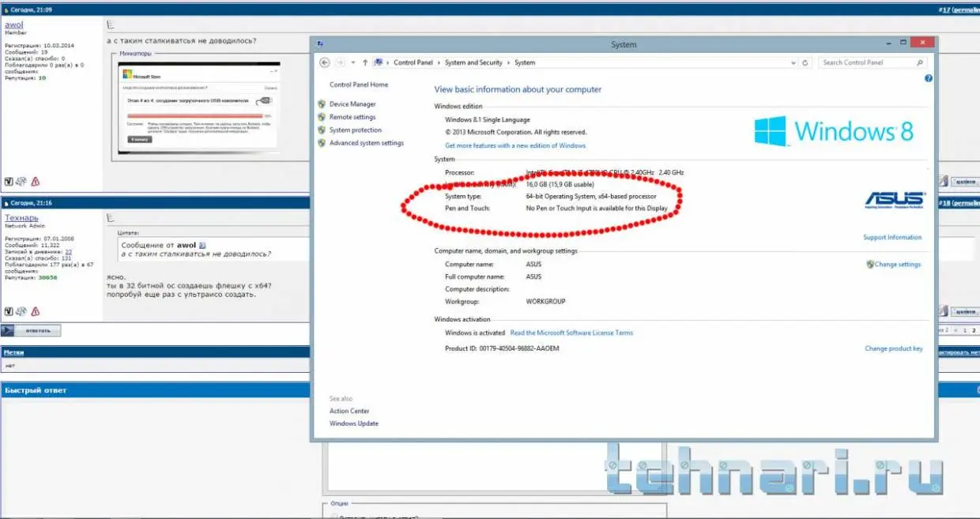Viewport: 980px width, 519px height.
Task: Click the middle icon under Технарь's post
Action: (21, 313)
